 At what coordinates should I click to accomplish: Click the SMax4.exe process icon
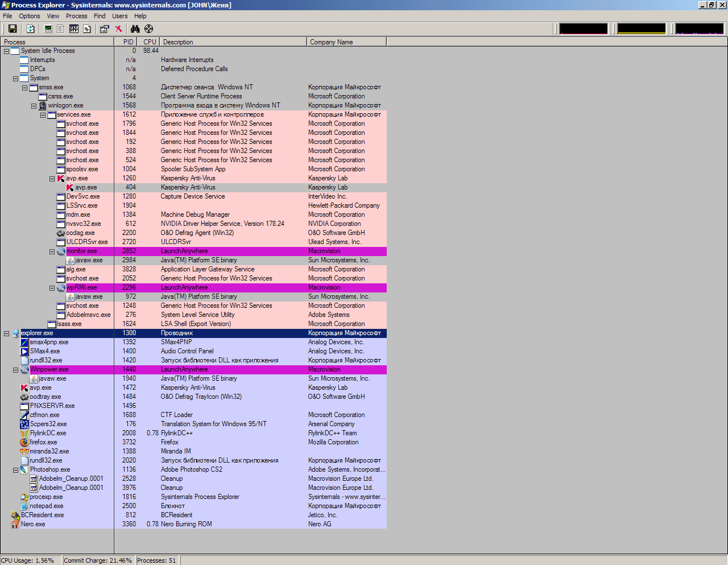point(24,351)
